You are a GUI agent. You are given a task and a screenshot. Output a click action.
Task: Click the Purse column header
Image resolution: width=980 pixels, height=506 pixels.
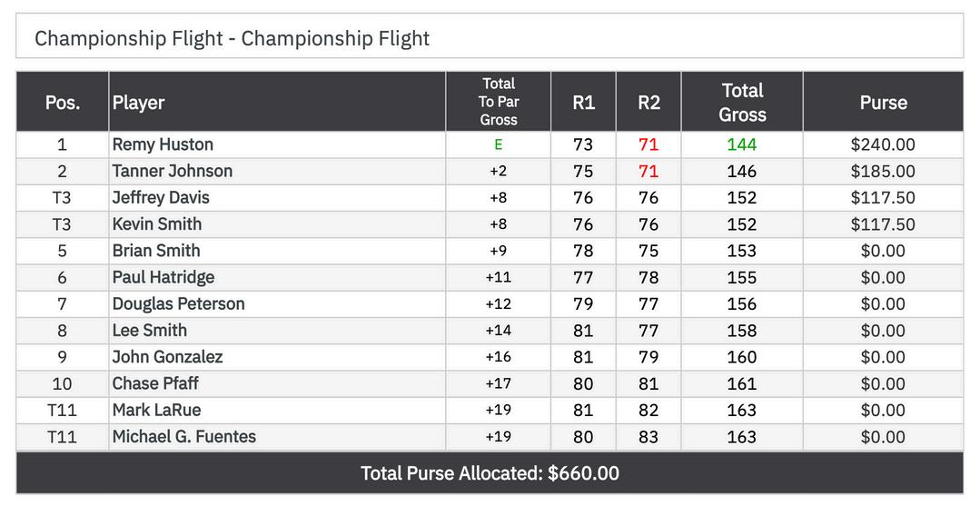[x=883, y=103]
